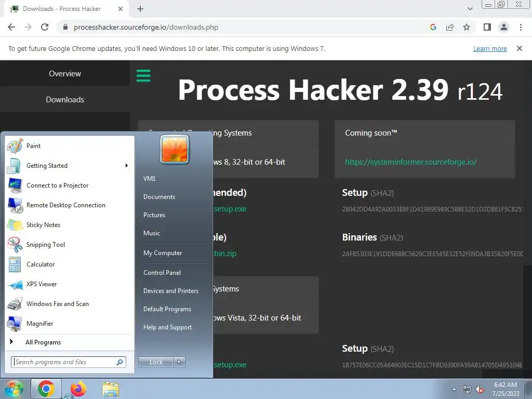Viewport: 532px width, 399px height.
Task: Show hidden tray icons arrow
Action: coord(454,390)
